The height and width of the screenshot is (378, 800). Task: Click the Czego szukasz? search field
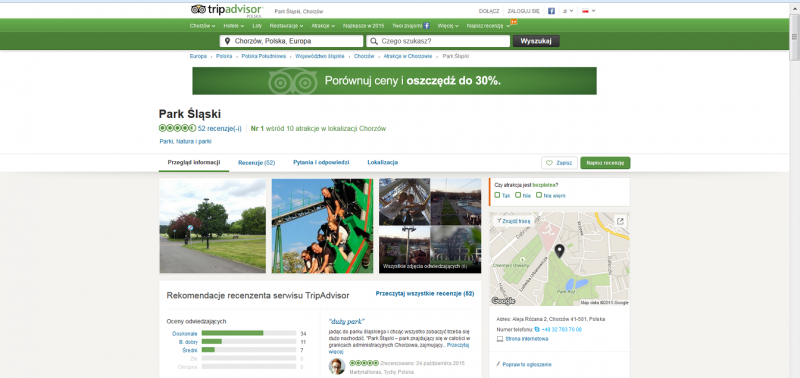tap(438, 41)
